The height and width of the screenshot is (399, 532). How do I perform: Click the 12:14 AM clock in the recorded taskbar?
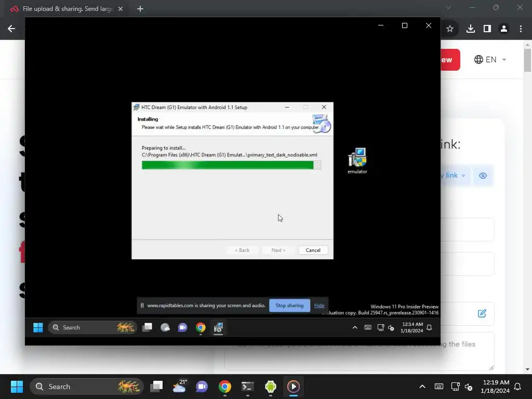coord(411,327)
